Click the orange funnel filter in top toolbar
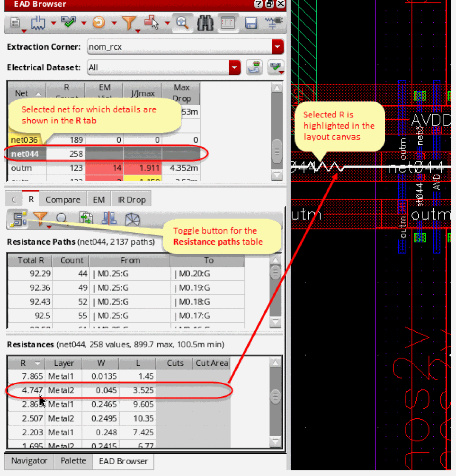 [x=129, y=23]
